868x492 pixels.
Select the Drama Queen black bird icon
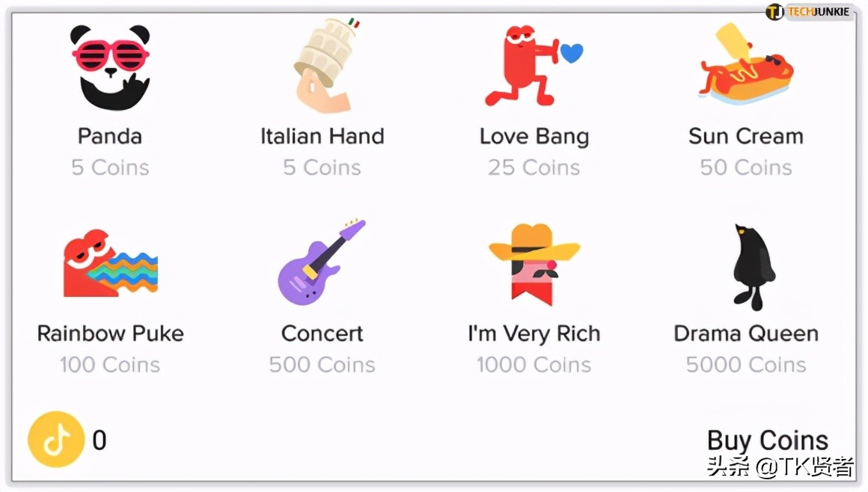click(x=751, y=266)
